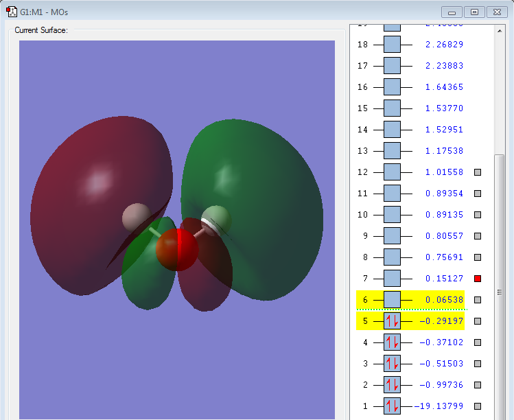The height and width of the screenshot is (420, 514).
Task: Select the energy value 0.15127
Action: (x=445, y=279)
